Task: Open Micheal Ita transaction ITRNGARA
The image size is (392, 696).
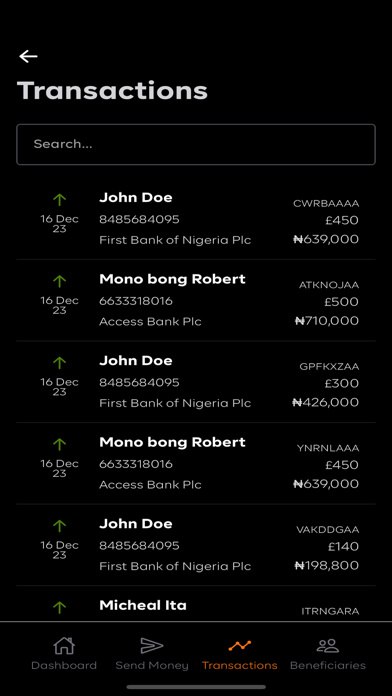Action: (196, 604)
